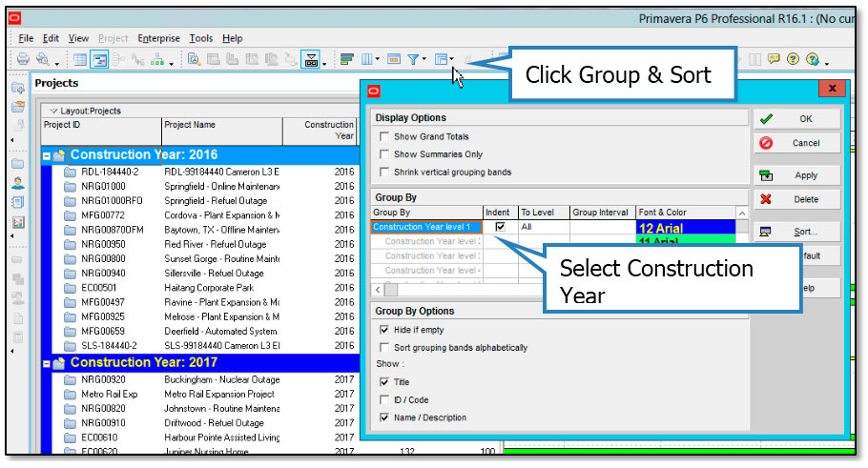The height and width of the screenshot is (468, 868).
Task: Click the document search toolbar icon
Action: pyautogui.click(x=194, y=59)
